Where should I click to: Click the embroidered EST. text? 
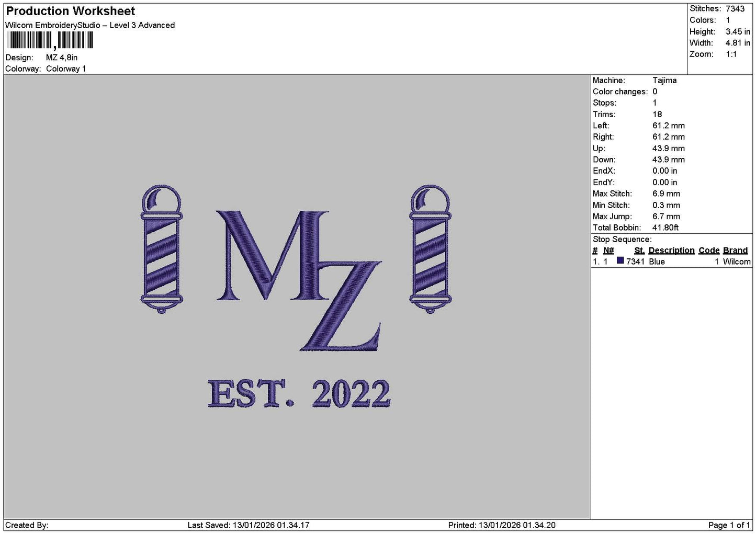pyautogui.click(x=251, y=394)
